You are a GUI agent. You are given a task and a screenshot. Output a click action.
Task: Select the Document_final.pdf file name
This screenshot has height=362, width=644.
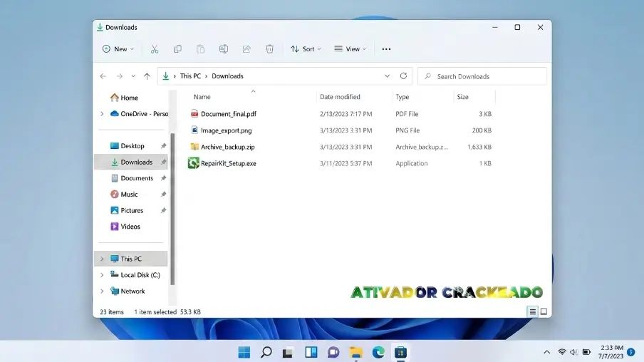tap(229, 114)
